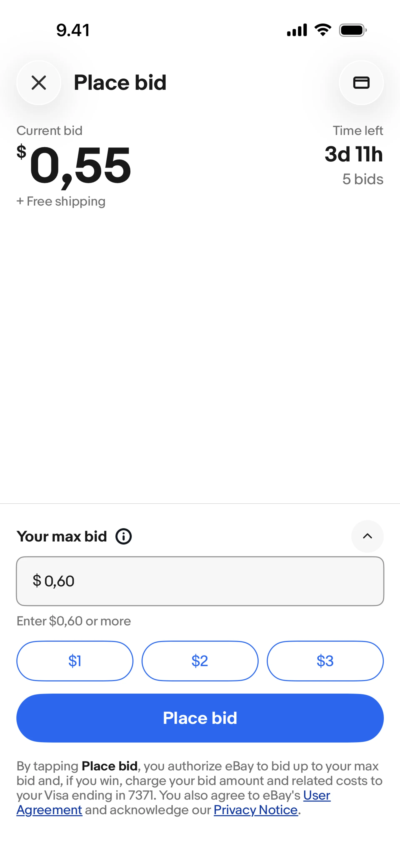
Task: Select the $1 quick bid option
Action: (75, 661)
